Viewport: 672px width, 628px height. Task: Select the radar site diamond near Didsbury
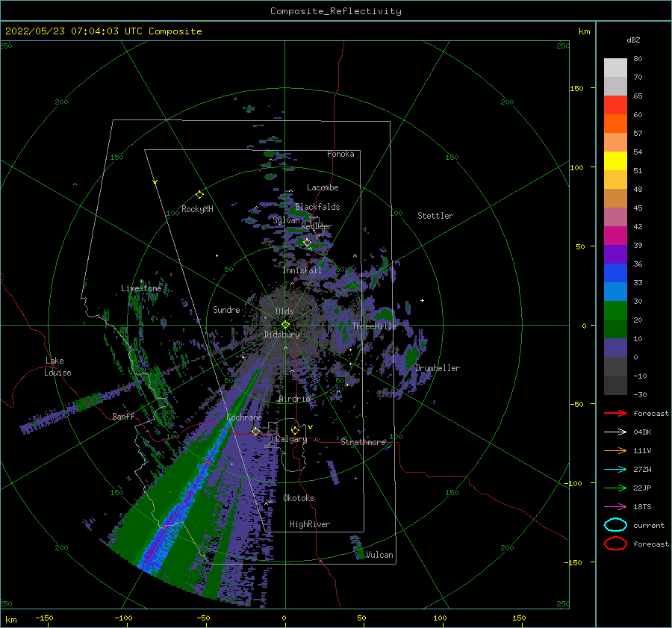tap(285, 325)
